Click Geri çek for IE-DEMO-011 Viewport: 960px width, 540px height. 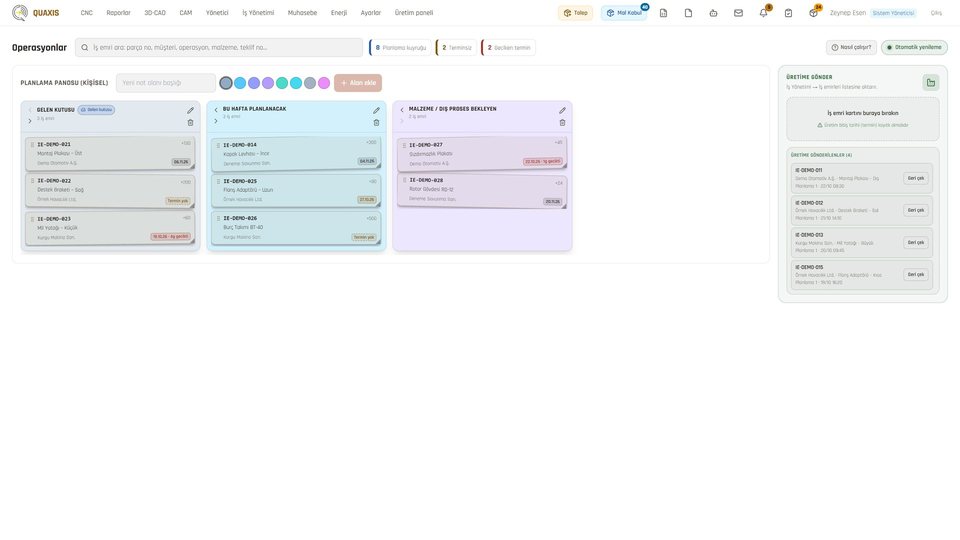coord(916,178)
